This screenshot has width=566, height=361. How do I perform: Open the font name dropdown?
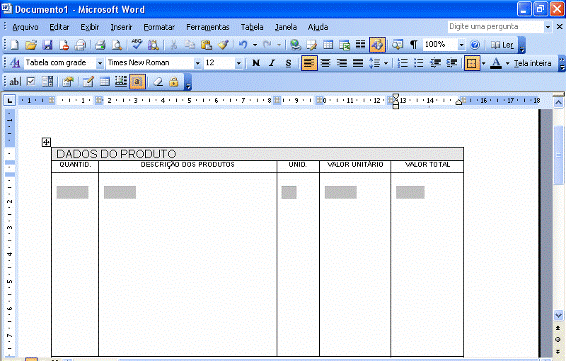[197, 63]
